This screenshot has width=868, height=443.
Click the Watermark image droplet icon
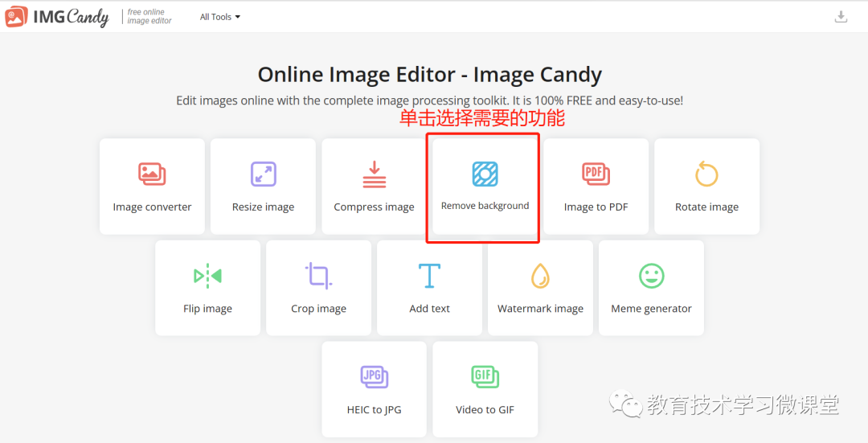(x=540, y=275)
